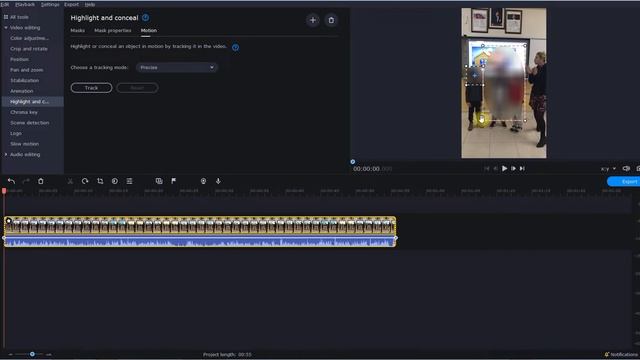640x360 pixels.
Task: Select the Motion tab
Action: click(x=149, y=31)
